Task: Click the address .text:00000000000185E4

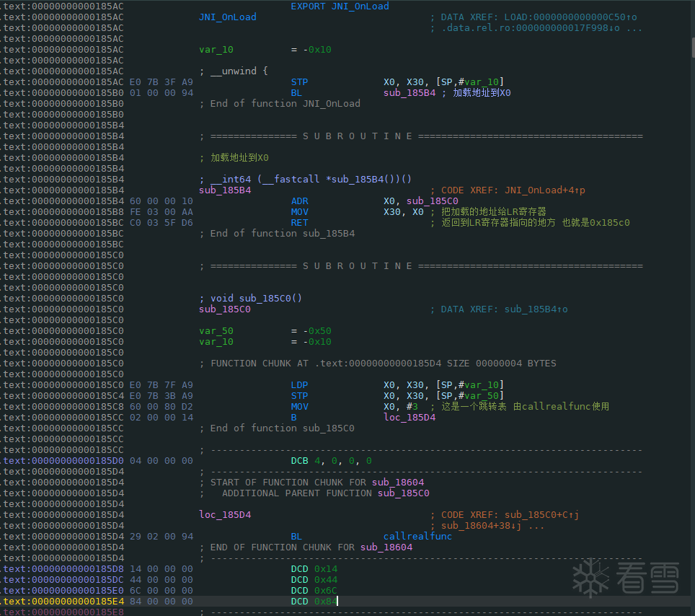Action: 62,602
